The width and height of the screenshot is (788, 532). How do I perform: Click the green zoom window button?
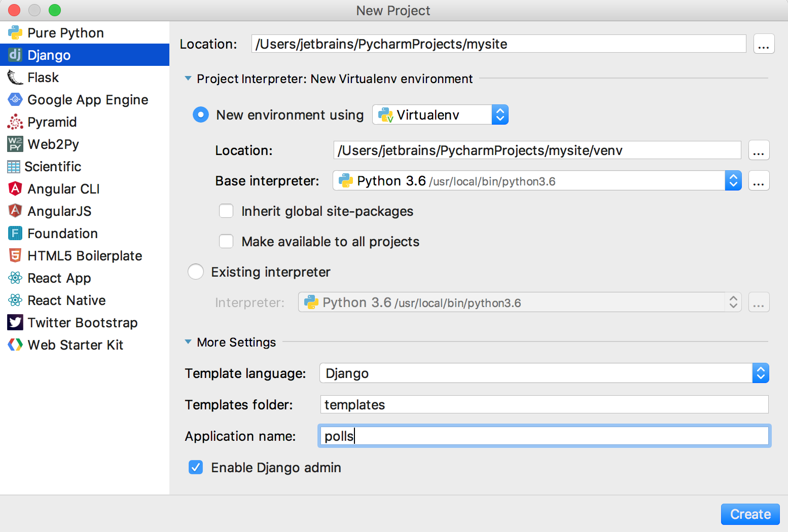[55, 10]
